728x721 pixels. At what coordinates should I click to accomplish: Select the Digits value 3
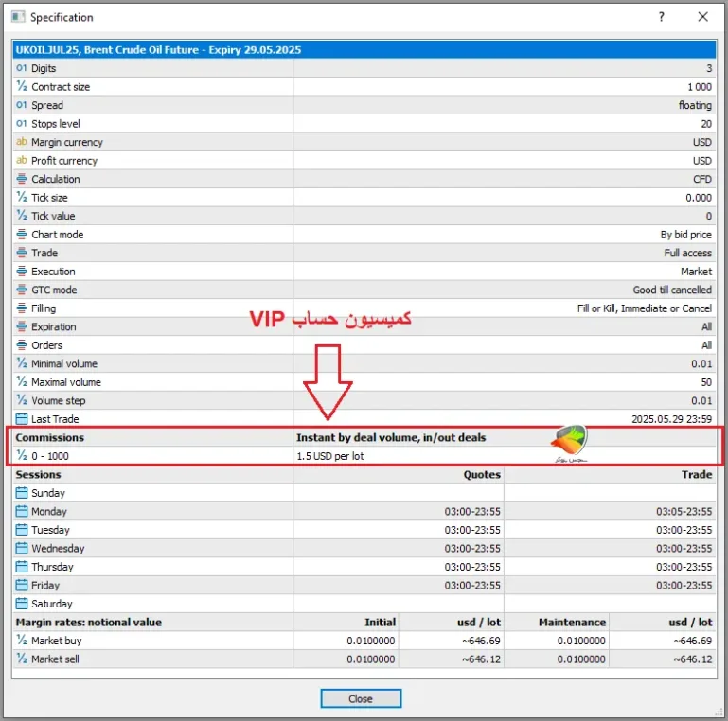709,68
